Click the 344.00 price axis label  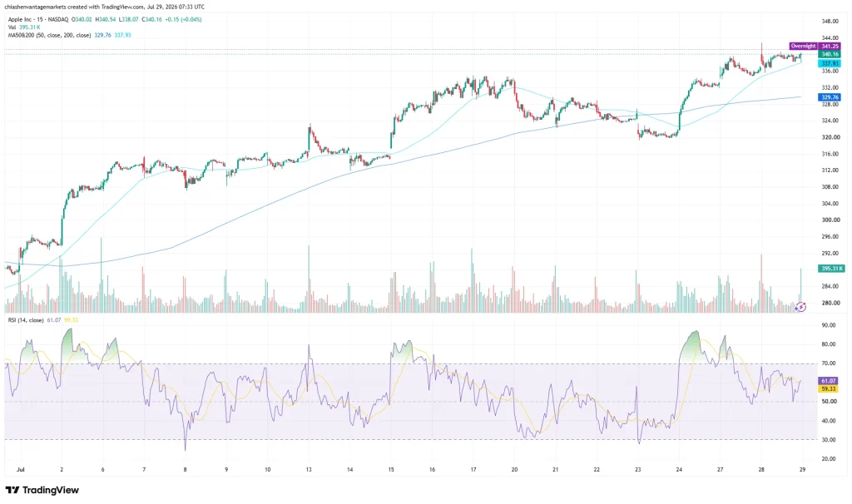click(830, 38)
